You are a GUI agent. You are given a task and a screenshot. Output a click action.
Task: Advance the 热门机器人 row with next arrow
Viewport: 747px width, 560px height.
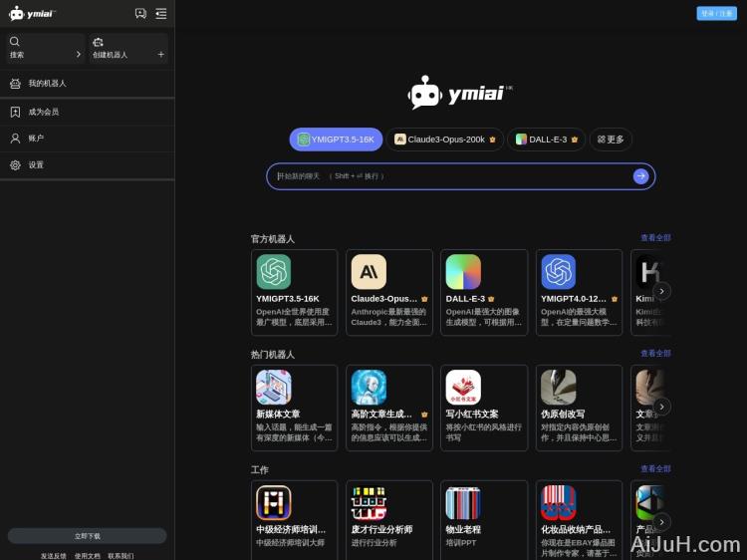coord(661,407)
